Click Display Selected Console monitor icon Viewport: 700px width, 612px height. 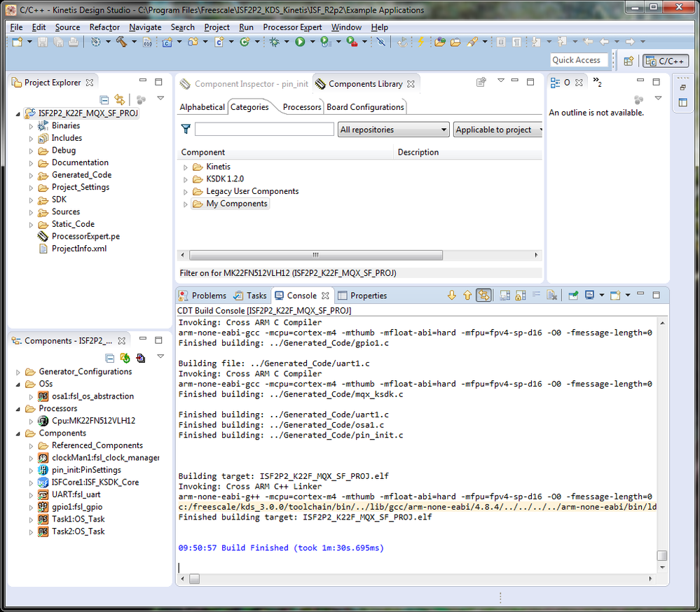[590, 295]
